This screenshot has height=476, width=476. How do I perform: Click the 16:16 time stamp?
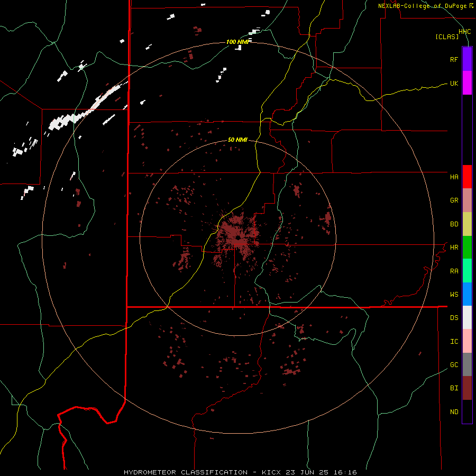pos(346,472)
